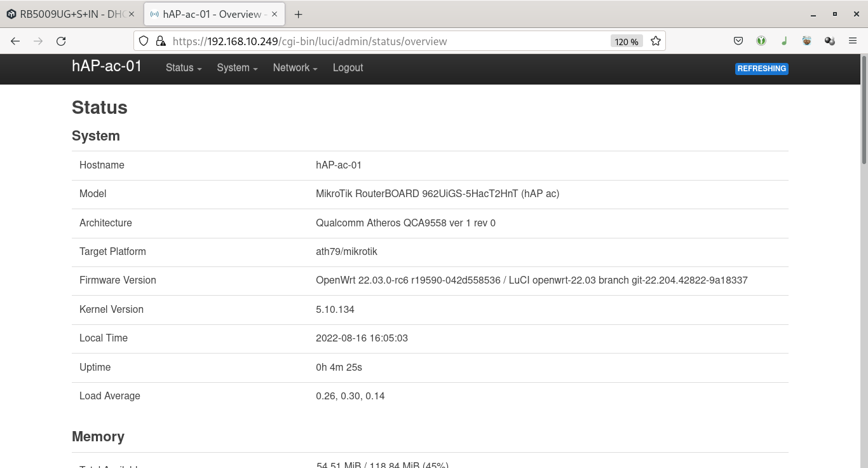Click the Memory section heading
The image size is (868, 468).
click(x=98, y=437)
